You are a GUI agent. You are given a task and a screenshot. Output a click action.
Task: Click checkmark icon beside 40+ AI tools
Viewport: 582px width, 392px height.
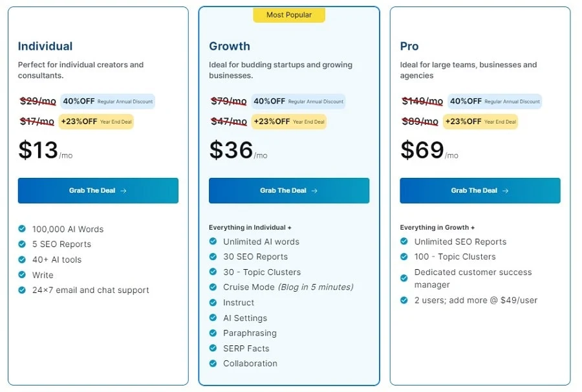tap(22, 259)
